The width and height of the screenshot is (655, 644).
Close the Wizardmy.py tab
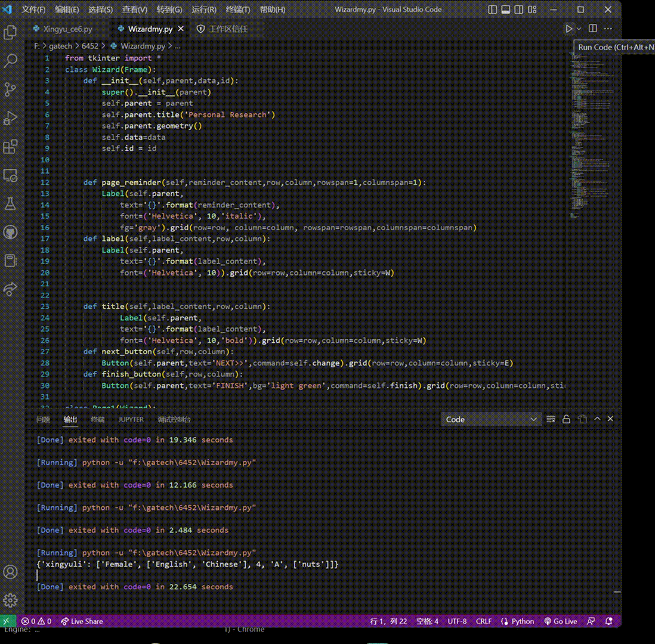pos(181,29)
